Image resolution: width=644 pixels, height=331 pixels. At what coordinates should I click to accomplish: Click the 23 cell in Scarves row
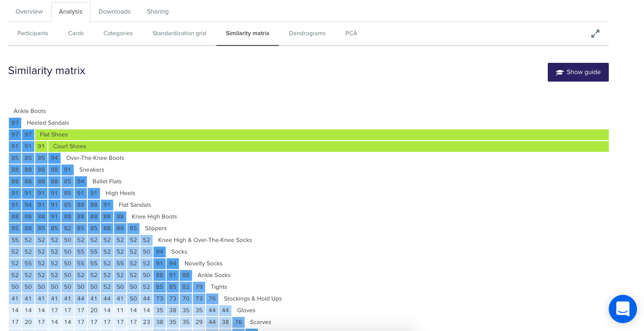click(x=146, y=322)
